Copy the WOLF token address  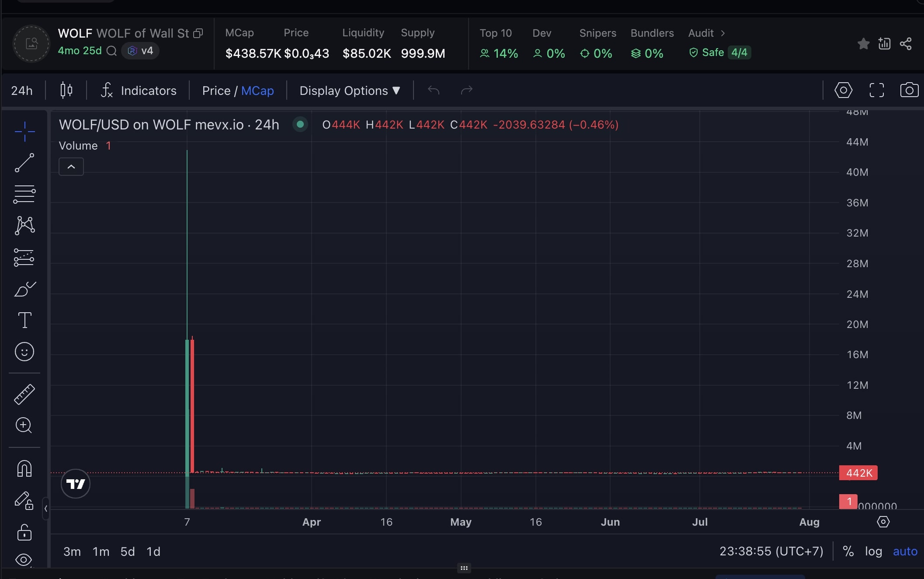(x=198, y=33)
